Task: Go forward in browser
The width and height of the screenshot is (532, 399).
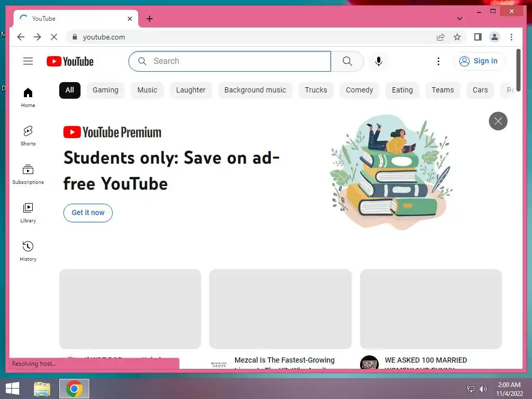Action: pos(37,37)
